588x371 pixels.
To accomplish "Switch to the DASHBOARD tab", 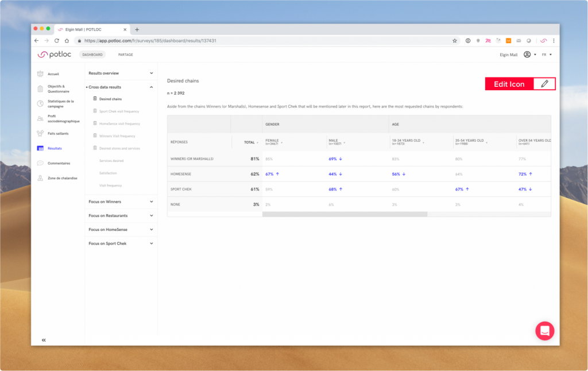I will click(x=92, y=55).
